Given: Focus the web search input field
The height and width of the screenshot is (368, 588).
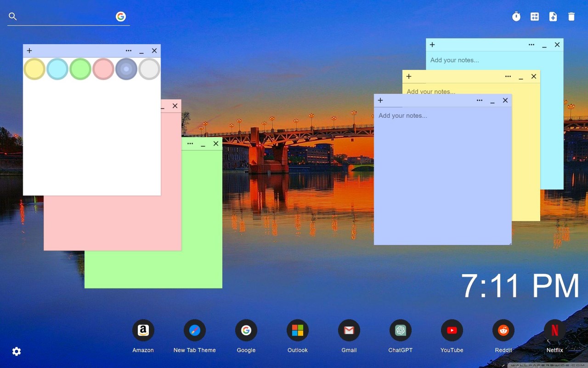Looking at the screenshot, I should tap(67, 17).
